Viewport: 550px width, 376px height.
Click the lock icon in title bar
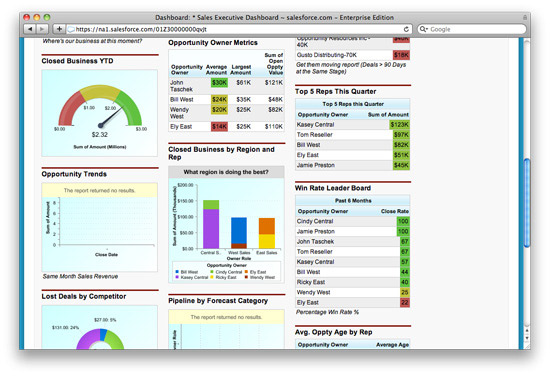tap(525, 17)
